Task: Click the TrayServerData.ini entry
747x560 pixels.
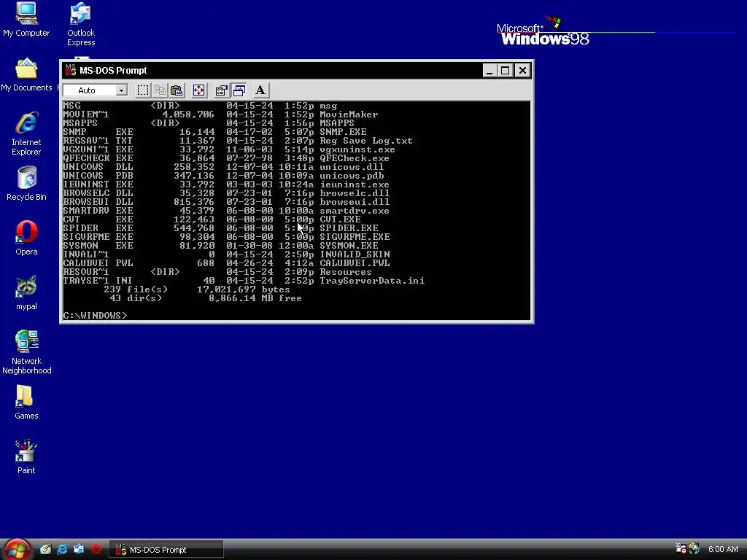Action: pyautogui.click(x=372, y=281)
